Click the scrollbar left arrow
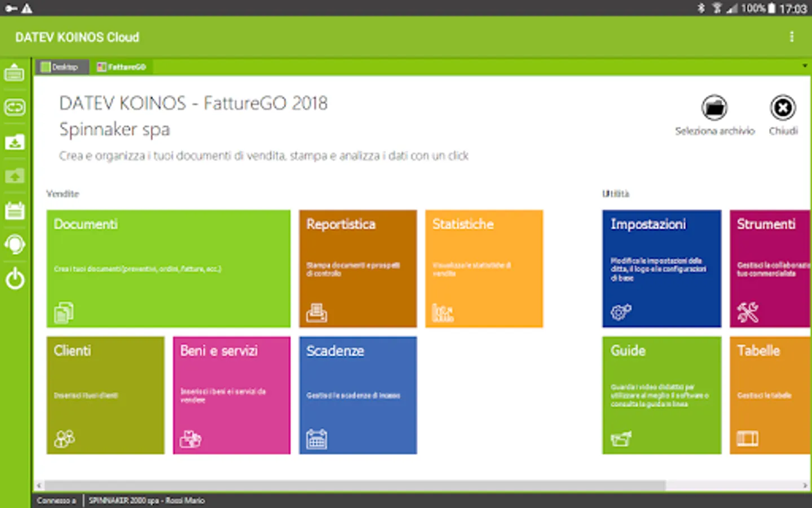 coord(38,485)
